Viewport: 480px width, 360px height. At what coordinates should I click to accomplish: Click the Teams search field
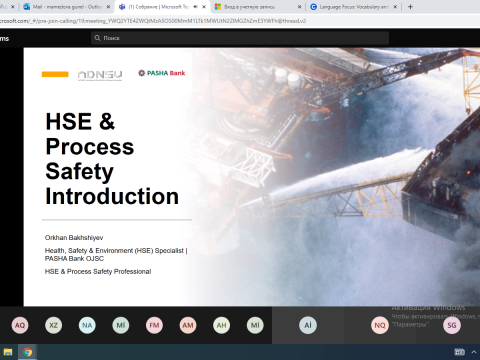click(240, 38)
